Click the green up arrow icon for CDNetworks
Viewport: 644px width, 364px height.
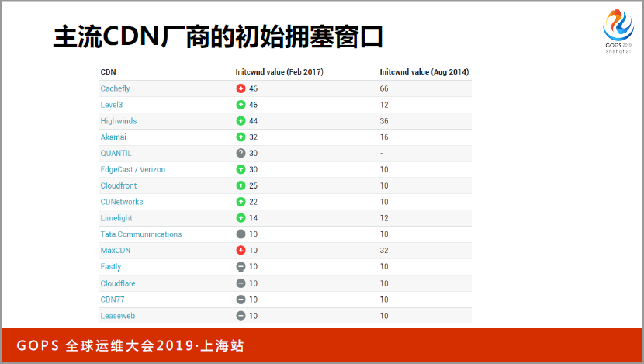(x=241, y=202)
